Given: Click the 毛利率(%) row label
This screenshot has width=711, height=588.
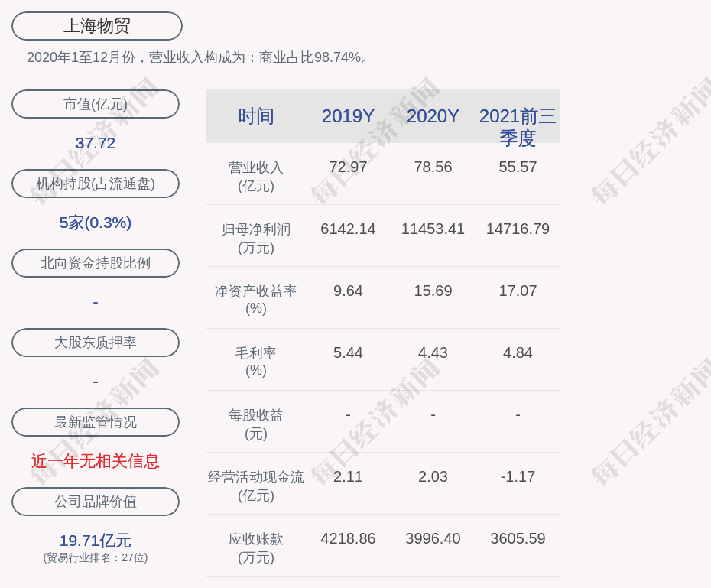Looking at the screenshot, I should pos(256,362).
